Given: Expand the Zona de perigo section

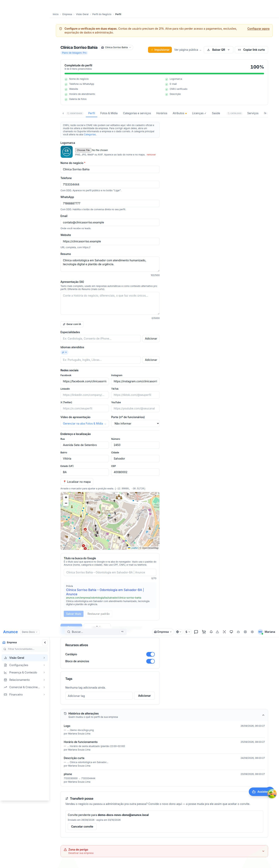Looking at the screenshot, I should [263, 851].
